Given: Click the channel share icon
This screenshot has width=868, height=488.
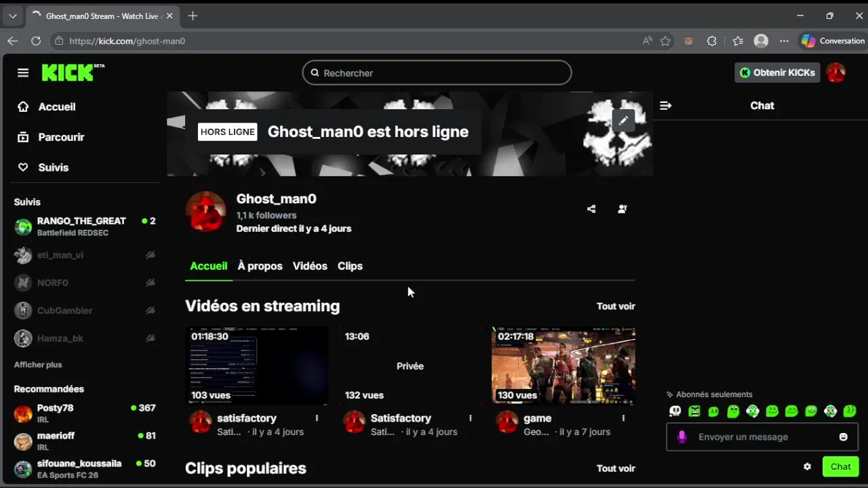Looking at the screenshot, I should click(591, 209).
